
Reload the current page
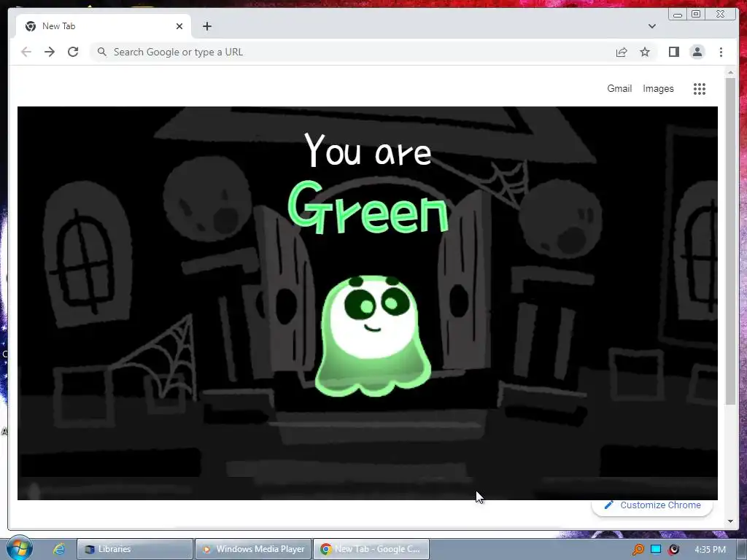tap(73, 52)
